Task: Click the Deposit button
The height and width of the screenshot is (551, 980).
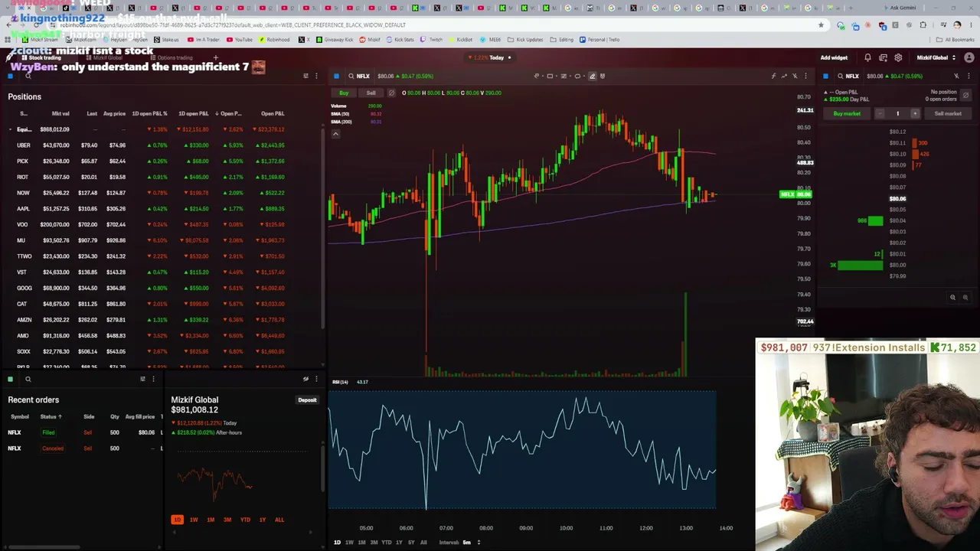Action: point(307,400)
